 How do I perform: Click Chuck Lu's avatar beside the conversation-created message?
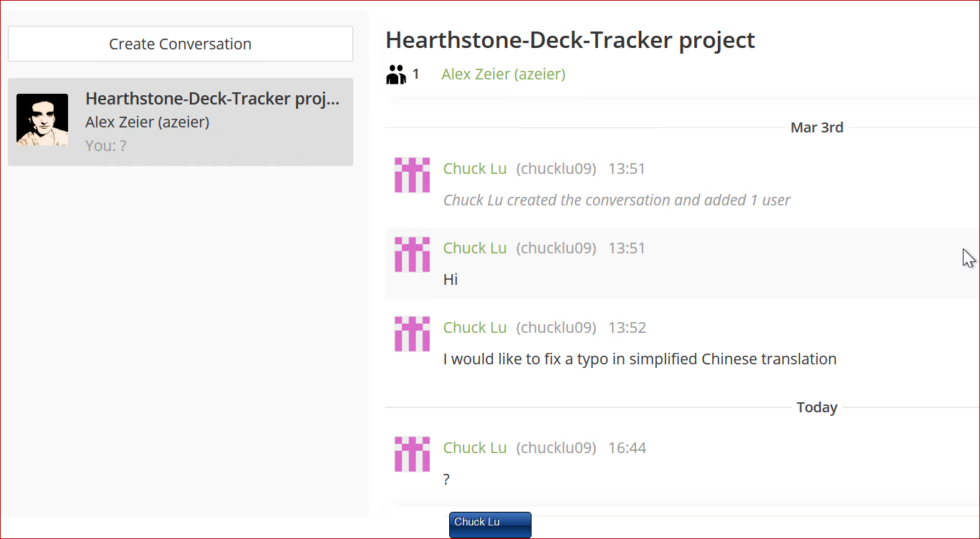coord(412,175)
